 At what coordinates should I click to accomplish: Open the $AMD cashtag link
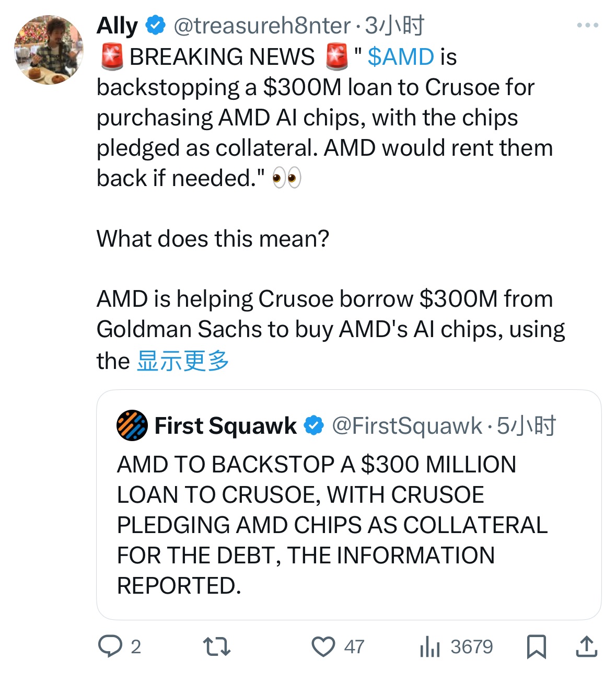coord(401,57)
